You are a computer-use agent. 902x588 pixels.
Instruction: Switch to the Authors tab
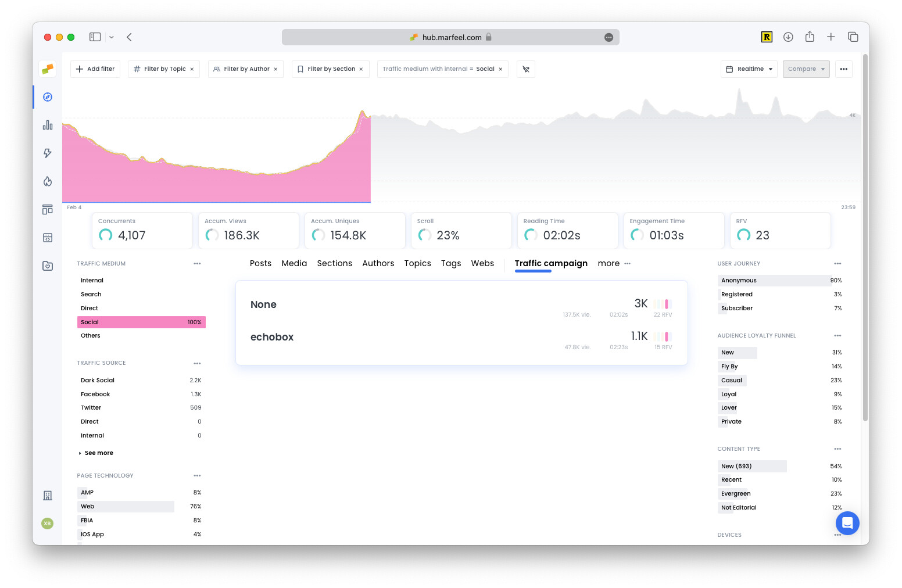click(378, 263)
